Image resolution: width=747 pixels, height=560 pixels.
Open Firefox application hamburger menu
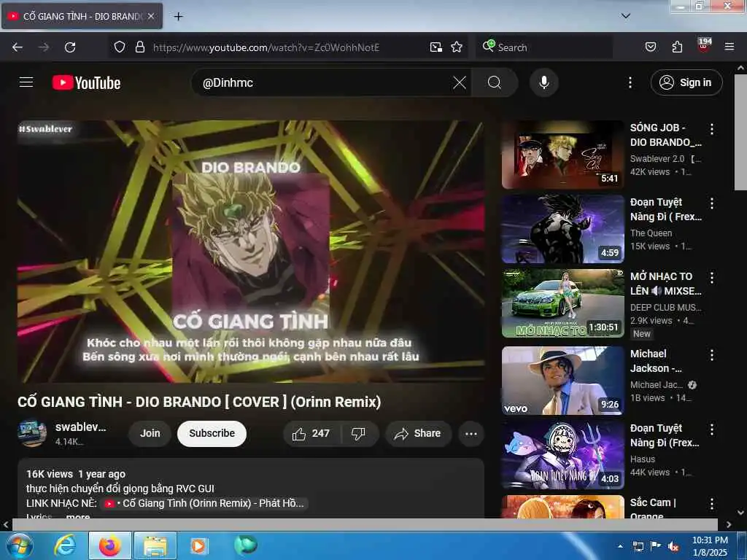[729, 47]
